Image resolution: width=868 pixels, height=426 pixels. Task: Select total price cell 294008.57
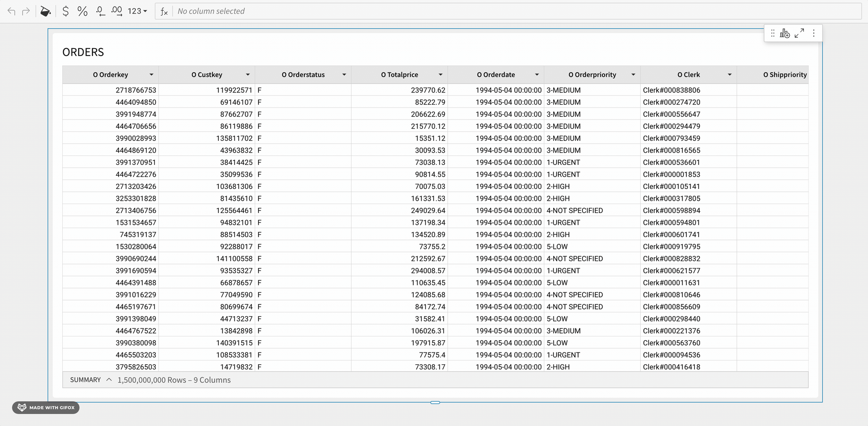pyautogui.click(x=400, y=270)
